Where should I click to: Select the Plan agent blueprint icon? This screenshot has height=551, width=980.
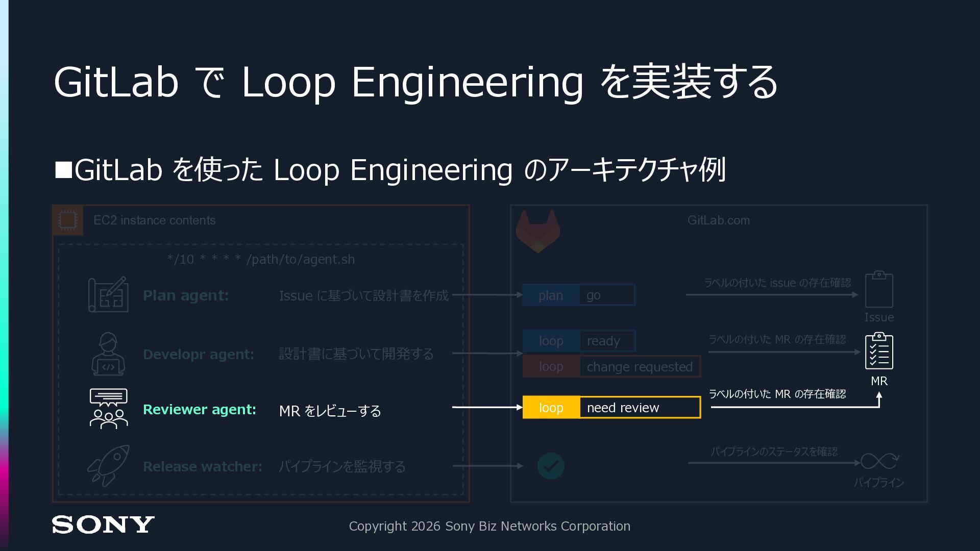108,294
